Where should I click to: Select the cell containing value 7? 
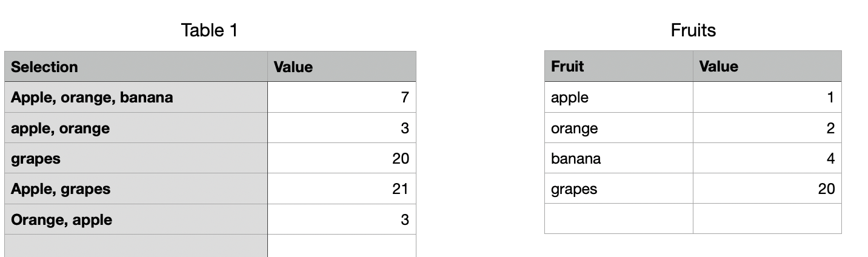[x=341, y=97]
